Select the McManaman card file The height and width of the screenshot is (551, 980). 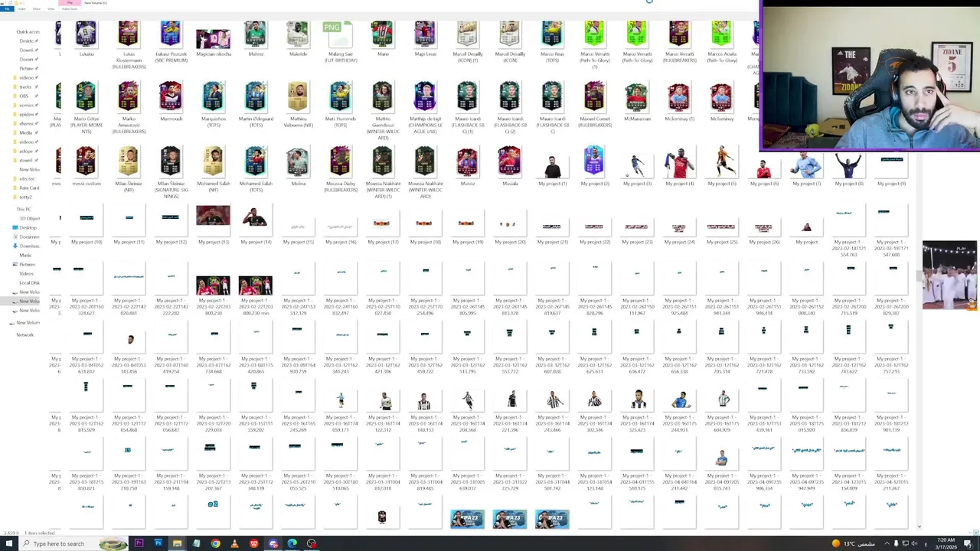tap(636, 103)
